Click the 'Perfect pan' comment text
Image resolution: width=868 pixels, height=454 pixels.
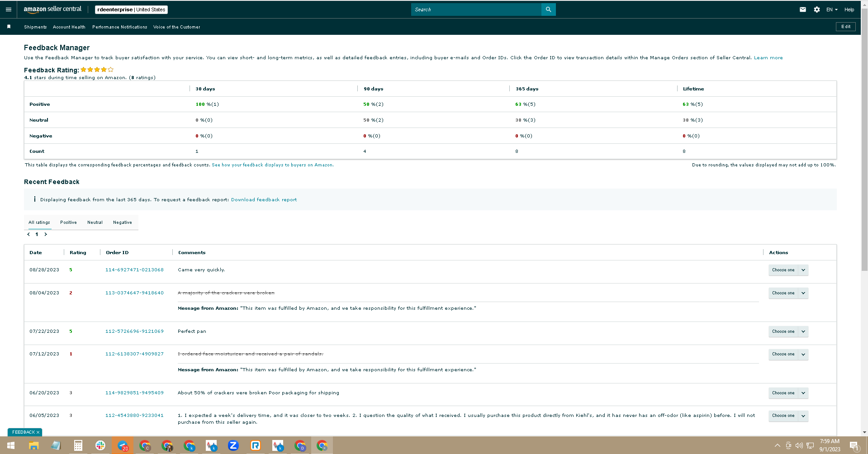coord(192,331)
